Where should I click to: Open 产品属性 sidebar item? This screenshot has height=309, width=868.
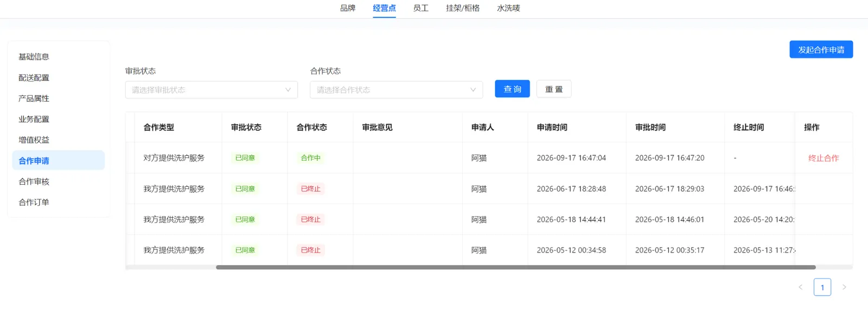click(x=58, y=98)
